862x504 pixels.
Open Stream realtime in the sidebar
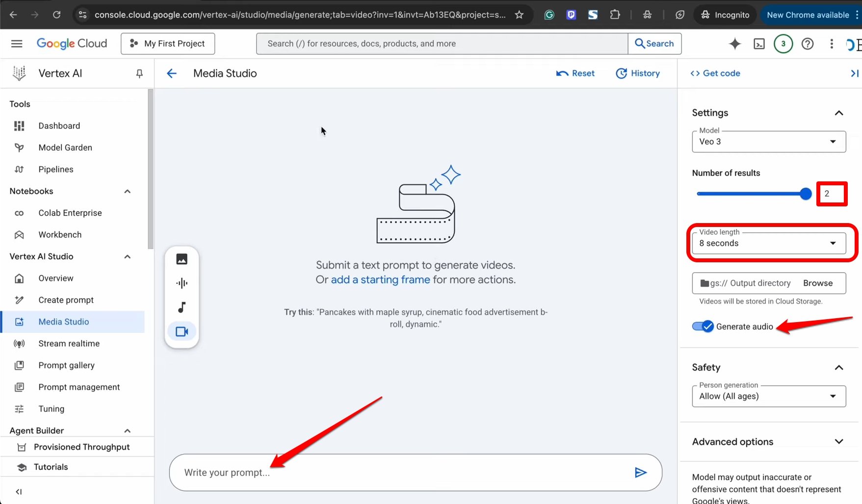(x=73, y=344)
